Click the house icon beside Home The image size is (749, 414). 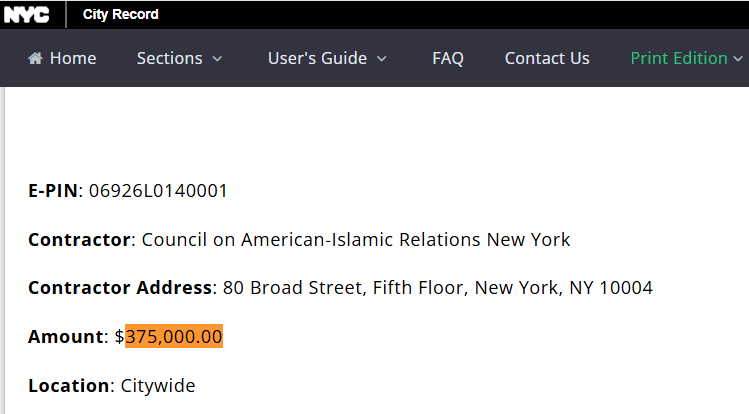point(35,58)
